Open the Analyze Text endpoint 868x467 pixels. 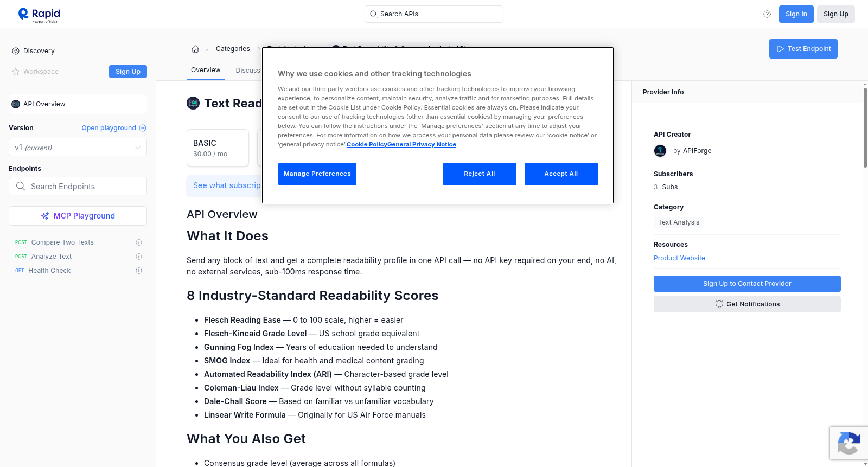point(52,257)
